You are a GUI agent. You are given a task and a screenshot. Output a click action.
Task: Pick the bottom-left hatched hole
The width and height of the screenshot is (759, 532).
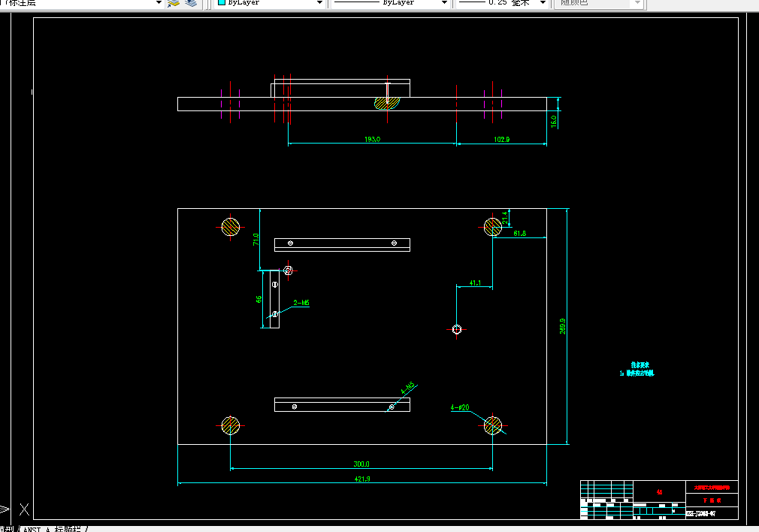click(x=231, y=425)
